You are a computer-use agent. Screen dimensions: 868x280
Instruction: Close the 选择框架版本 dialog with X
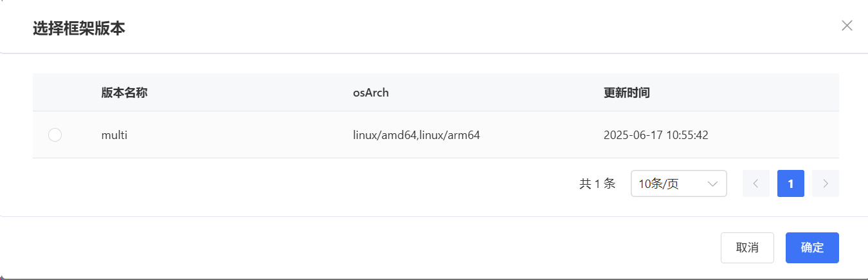click(x=847, y=26)
